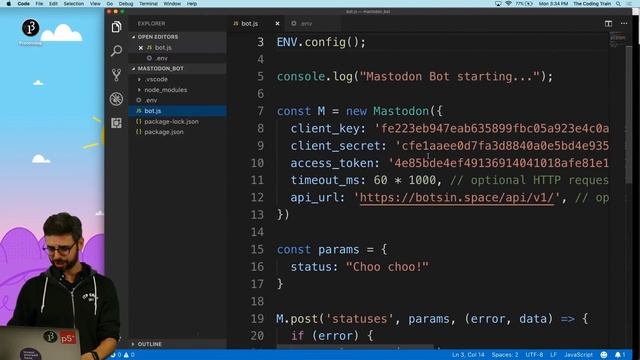Open the Terminal menu
The image size is (640, 360).
[148, 4]
